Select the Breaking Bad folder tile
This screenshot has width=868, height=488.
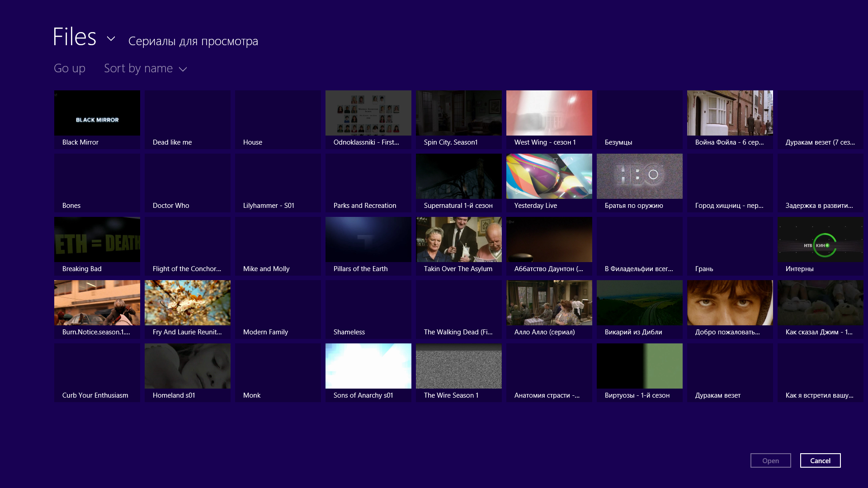click(97, 246)
